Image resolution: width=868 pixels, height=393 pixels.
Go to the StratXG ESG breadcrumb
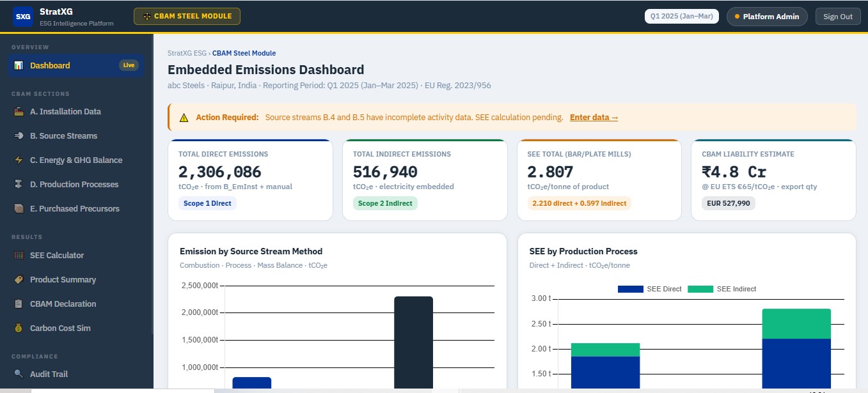(187, 53)
